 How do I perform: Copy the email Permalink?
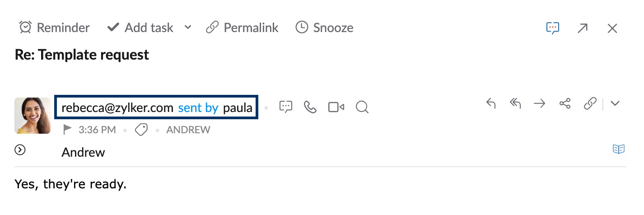(x=242, y=28)
